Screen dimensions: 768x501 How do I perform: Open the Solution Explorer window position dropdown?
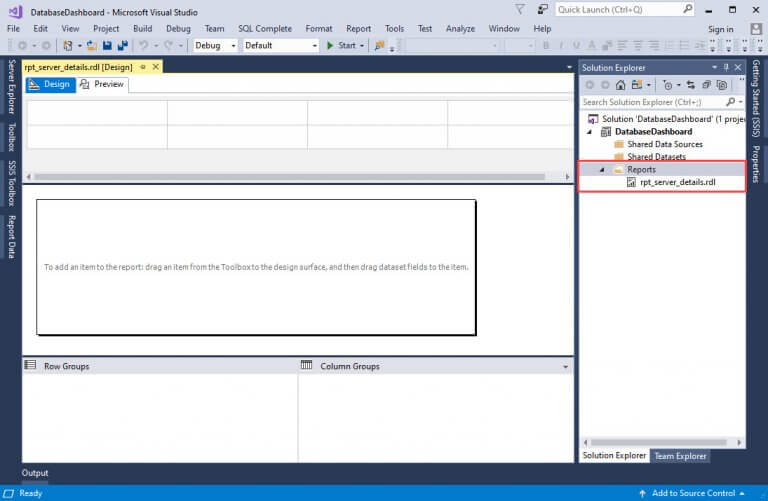[x=714, y=67]
